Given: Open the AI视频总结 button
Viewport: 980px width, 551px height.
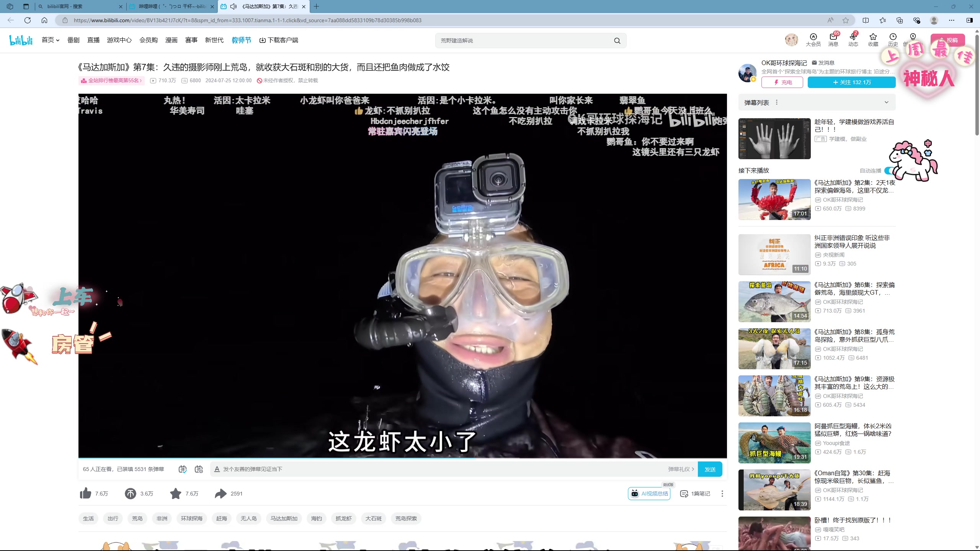Looking at the screenshot, I should (649, 494).
